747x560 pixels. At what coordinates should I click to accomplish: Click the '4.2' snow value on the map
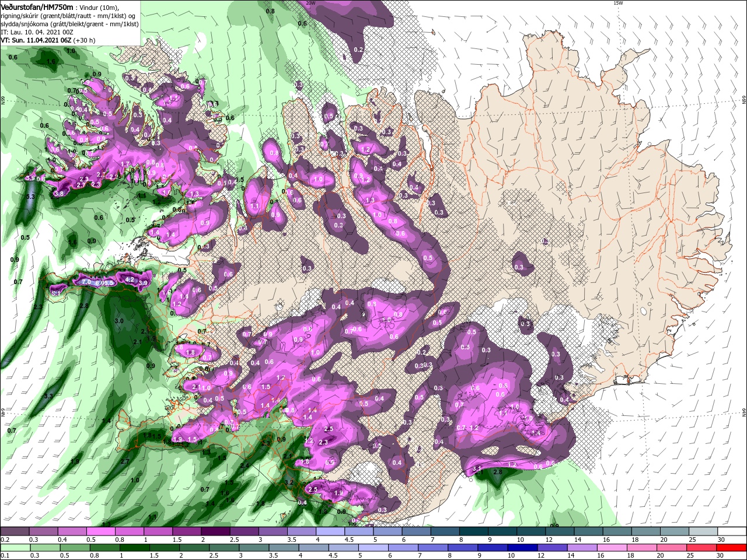coord(130,280)
